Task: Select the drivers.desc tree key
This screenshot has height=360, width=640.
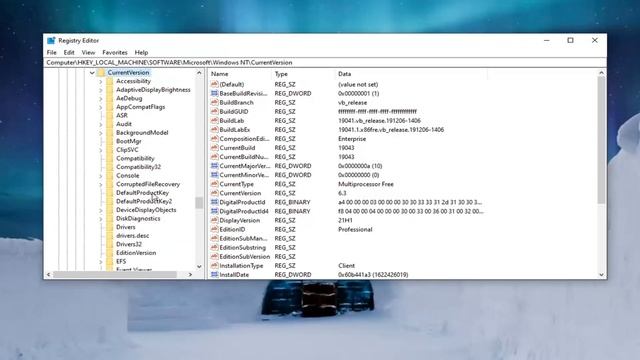Action: (x=132, y=236)
